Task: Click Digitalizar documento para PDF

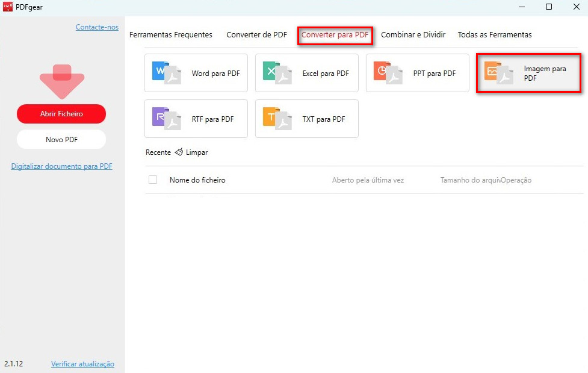Action: (x=61, y=166)
